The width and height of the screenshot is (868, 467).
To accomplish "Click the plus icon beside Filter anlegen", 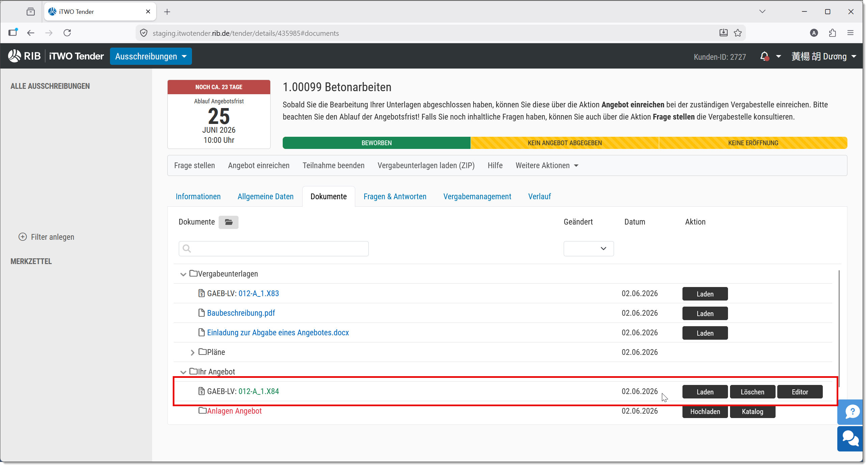I will (x=23, y=237).
